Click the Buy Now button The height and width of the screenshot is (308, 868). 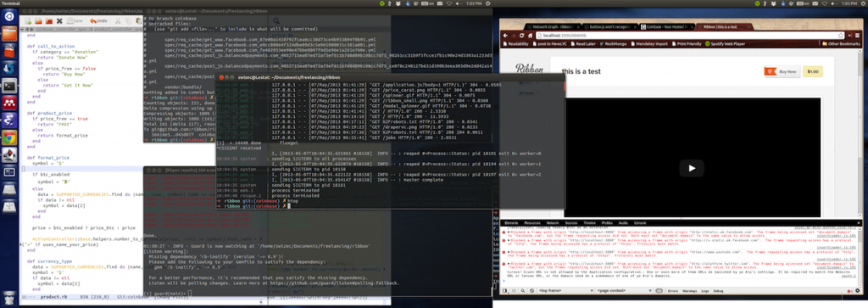782,71
